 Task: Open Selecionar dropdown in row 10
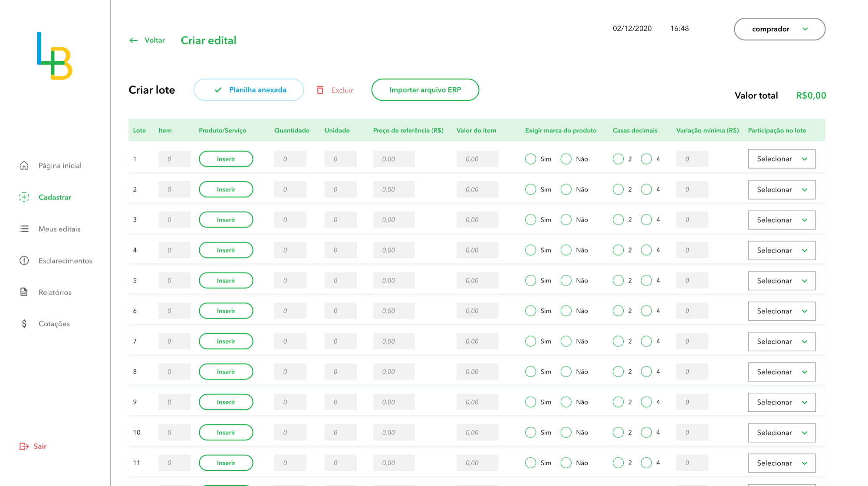click(x=782, y=433)
